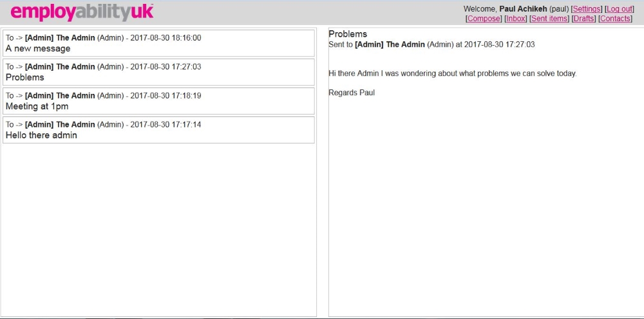This screenshot has width=644, height=319.
Task: Go to the Inbox
Action: [515, 19]
